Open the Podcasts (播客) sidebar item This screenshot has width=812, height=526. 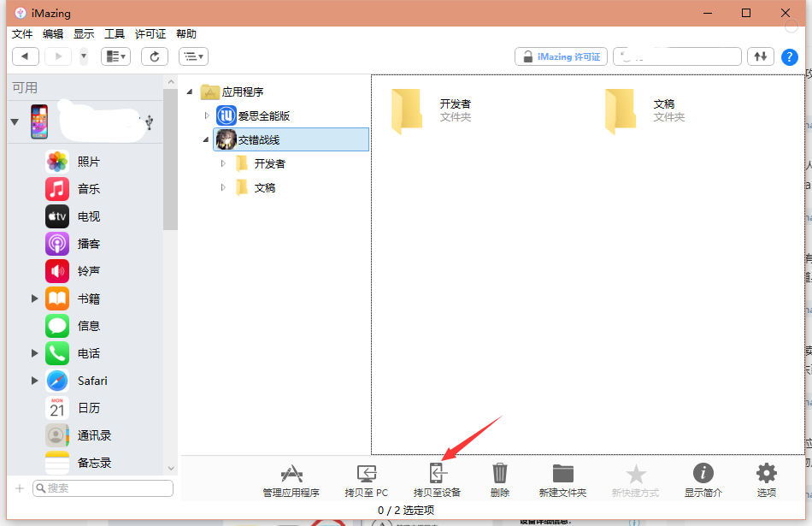(x=73, y=244)
